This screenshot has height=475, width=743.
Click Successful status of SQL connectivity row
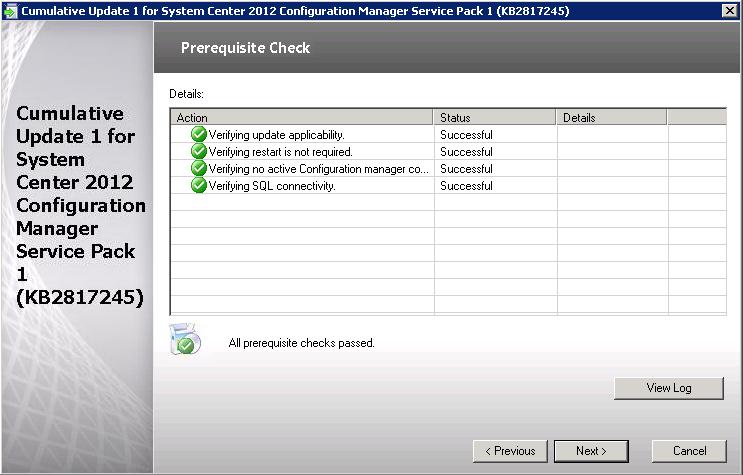[x=466, y=186]
